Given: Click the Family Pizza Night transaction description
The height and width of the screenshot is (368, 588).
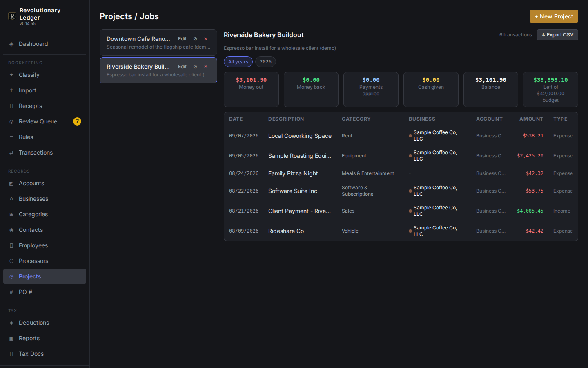Looking at the screenshot, I should (x=293, y=173).
